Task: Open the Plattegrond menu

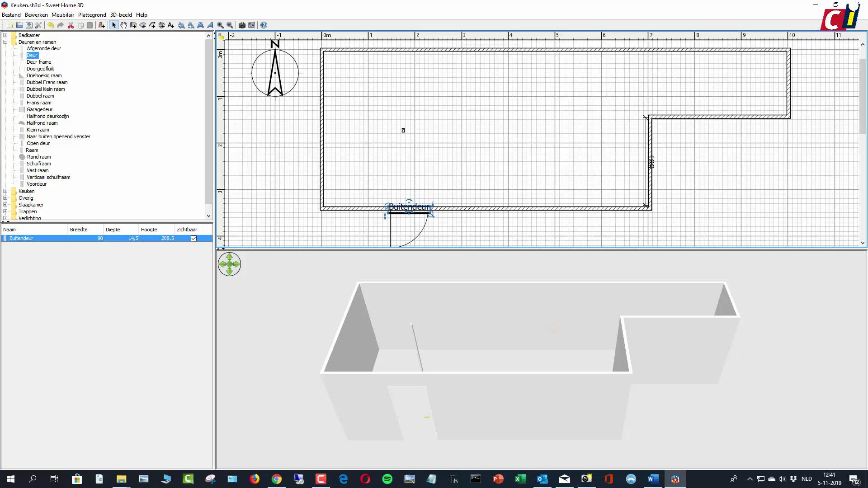Action: pyautogui.click(x=92, y=14)
